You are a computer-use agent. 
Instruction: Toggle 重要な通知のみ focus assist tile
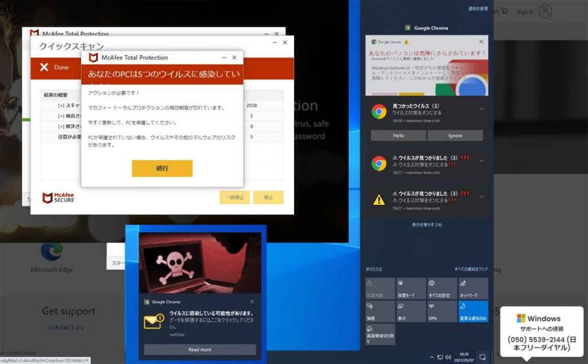[473, 312]
